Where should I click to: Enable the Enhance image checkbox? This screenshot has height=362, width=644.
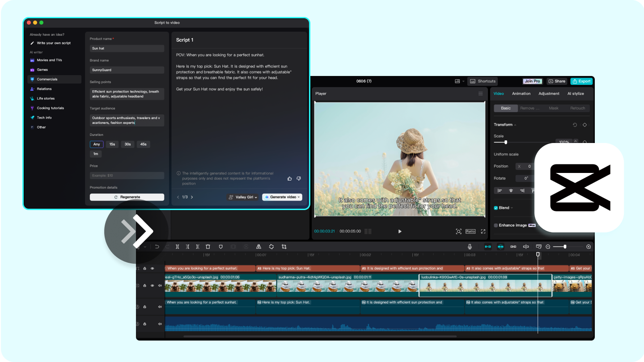[x=496, y=225]
